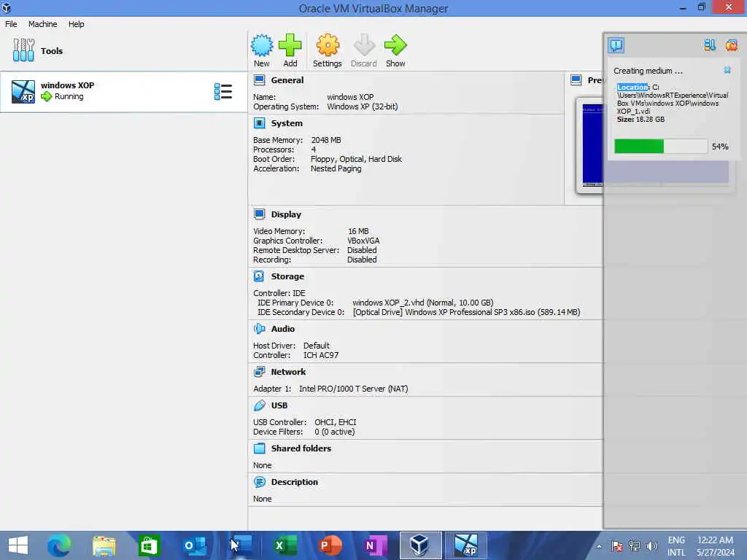Toggle the notification center icon
This screenshot has height=560, width=747.
616,45
